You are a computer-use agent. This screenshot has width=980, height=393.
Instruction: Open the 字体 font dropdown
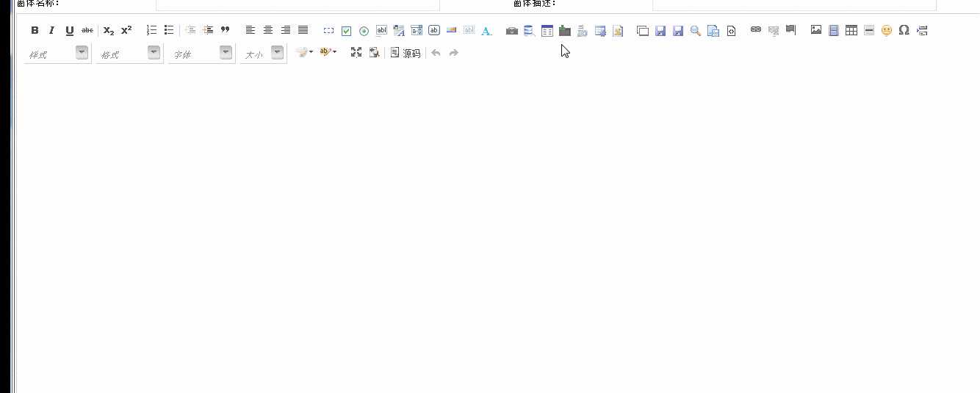coord(201,54)
